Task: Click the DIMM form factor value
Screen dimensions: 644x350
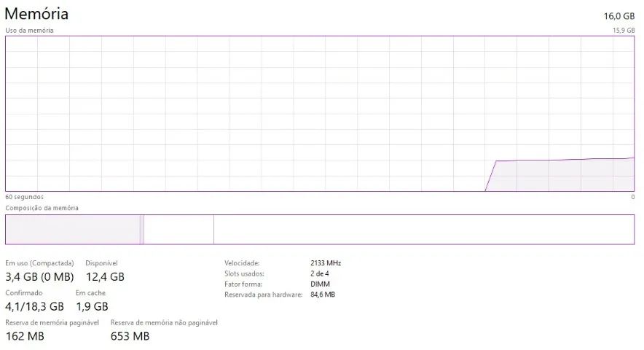Action: pos(320,284)
